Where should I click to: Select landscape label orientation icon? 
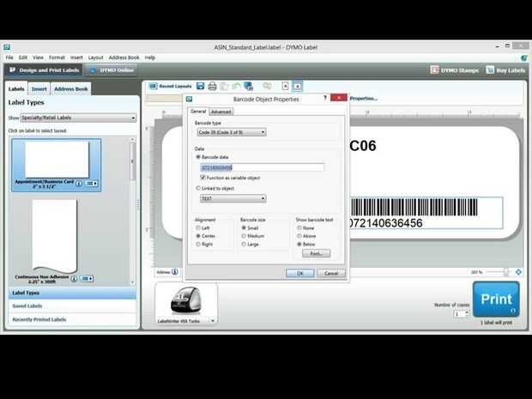coord(297,86)
